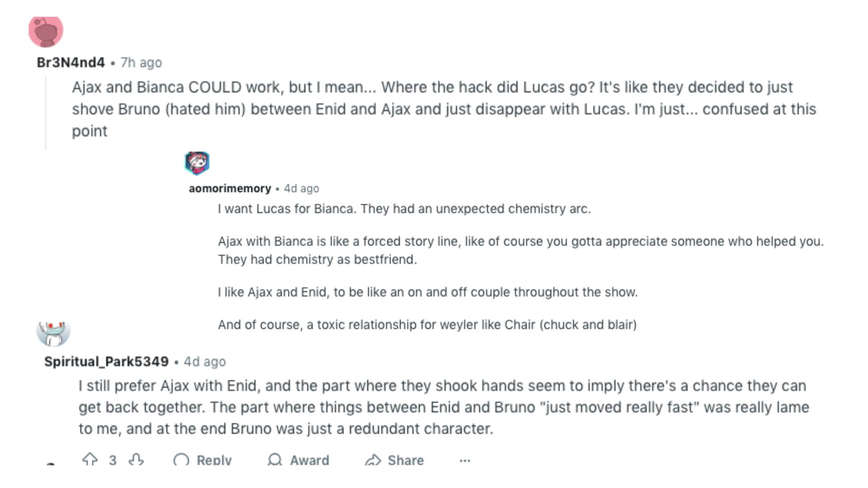Click aomorimemory's avatar icon
The image size is (868, 488).
click(x=197, y=163)
